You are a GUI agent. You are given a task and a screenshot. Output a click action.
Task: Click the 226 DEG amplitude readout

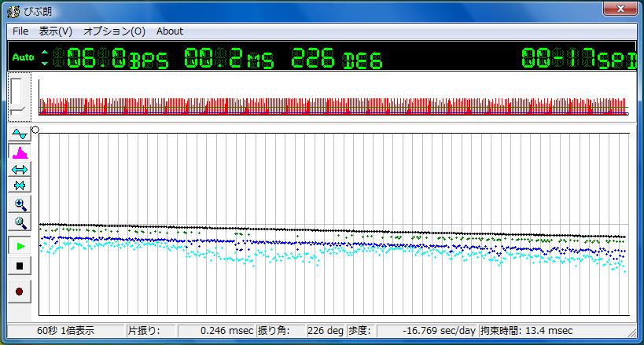click(337, 58)
